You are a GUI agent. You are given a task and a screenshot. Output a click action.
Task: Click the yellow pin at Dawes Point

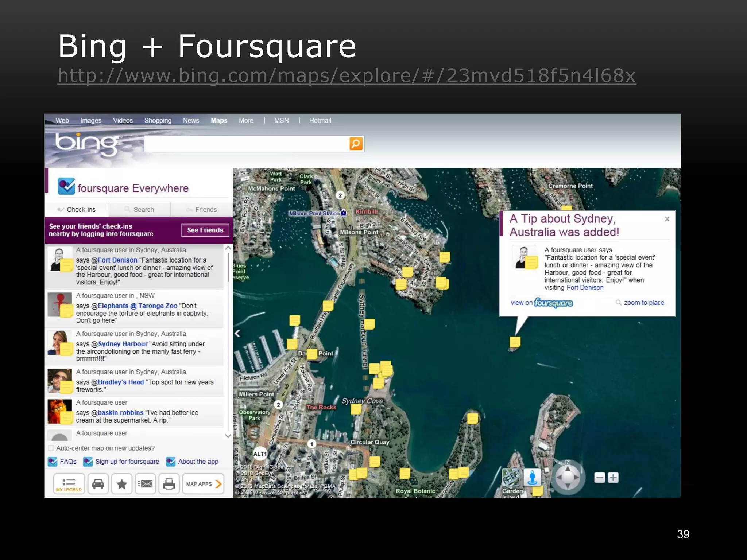click(312, 354)
